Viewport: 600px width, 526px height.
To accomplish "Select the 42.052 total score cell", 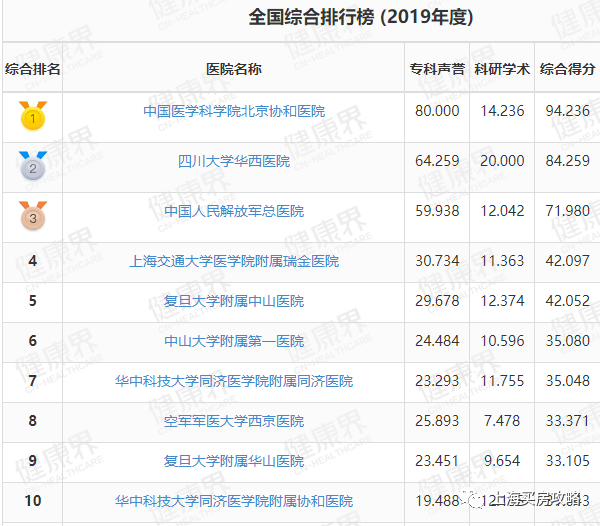I will coord(567,301).
